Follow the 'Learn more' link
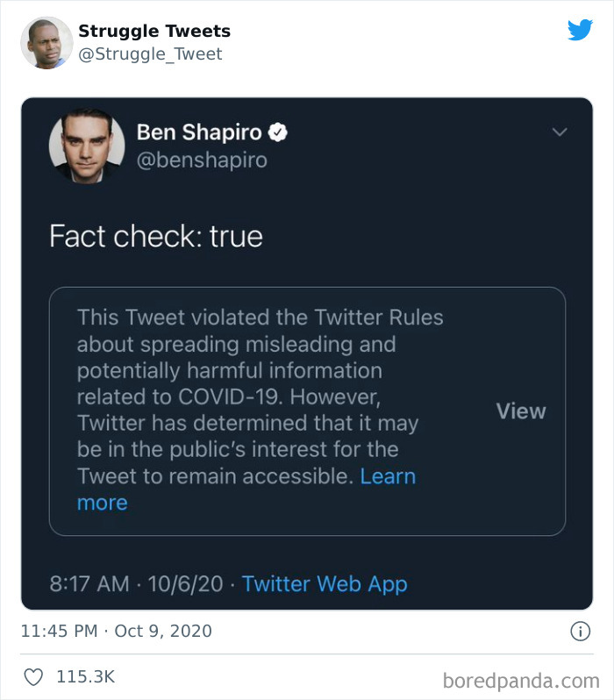 point(388,476)
